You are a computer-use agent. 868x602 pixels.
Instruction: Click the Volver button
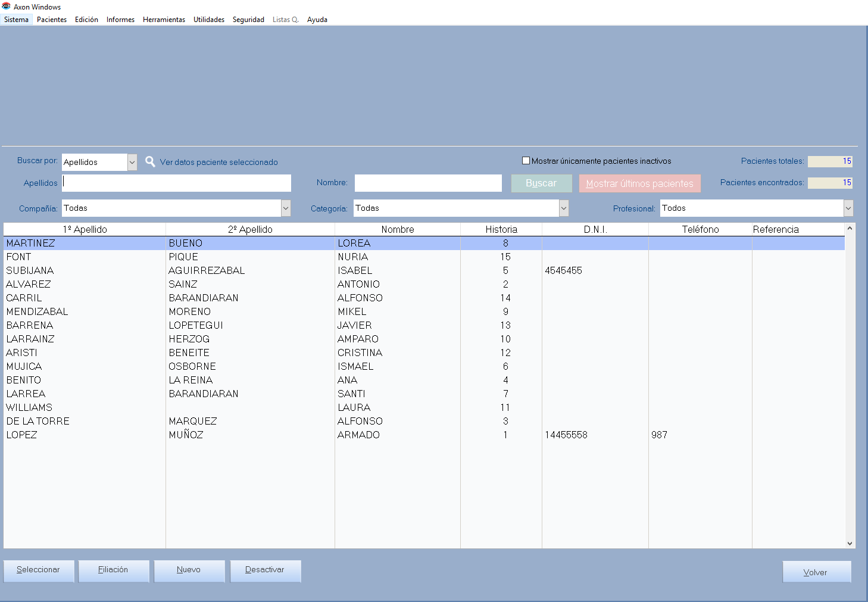pyautogui.click(x=816, y=572)
